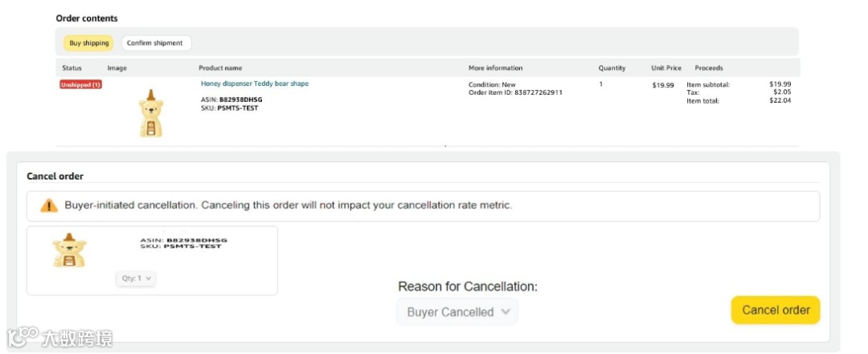Click the Product name column header
The height and width of the screenshot is (354, 868).
point(220,68)
